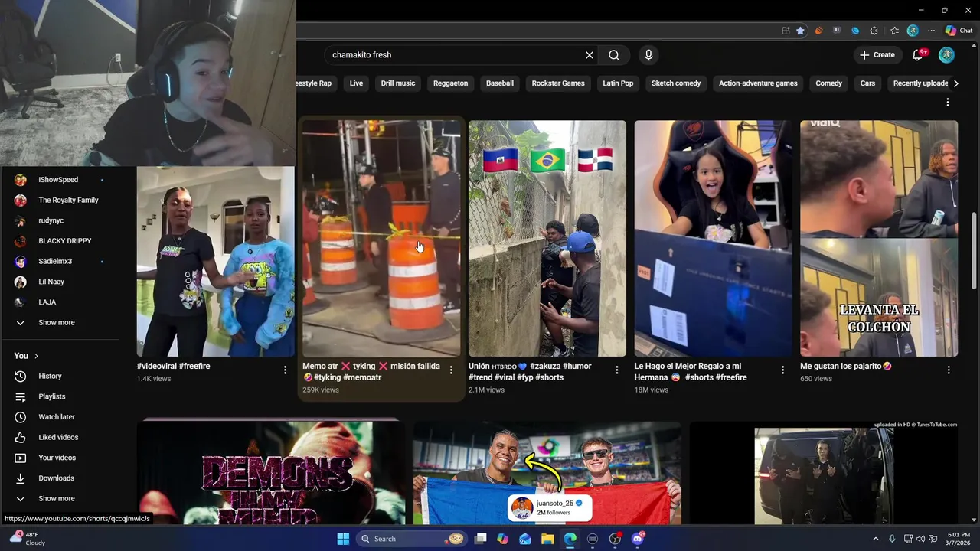Play the juansoto_25 flag video thumbnail
This screenshot has width=980, height=551.
click(547, 473)
